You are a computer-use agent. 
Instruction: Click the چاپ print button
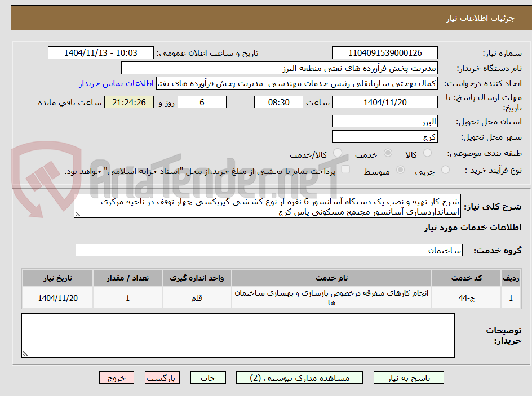click(x=208, y=377)
